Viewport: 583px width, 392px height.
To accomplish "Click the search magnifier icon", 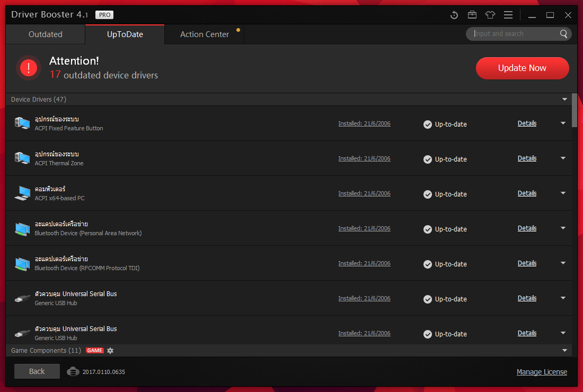I will [564, 34].
